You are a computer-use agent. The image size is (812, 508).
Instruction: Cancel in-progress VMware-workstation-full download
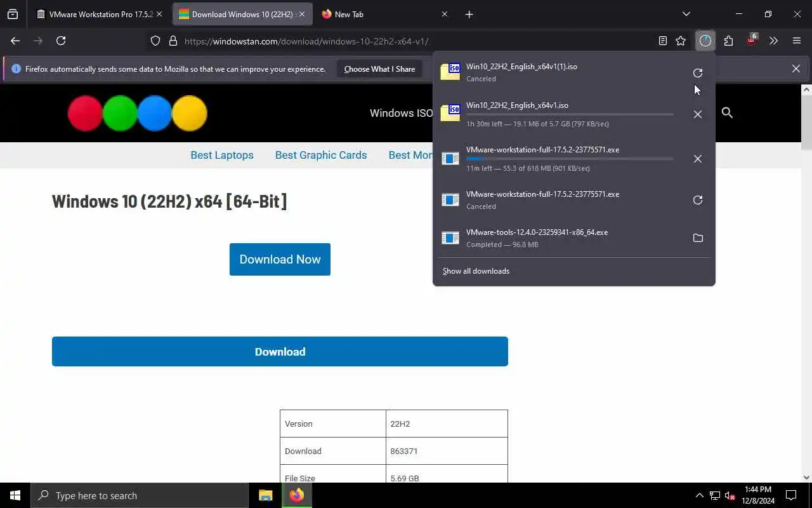coord(698,159)
